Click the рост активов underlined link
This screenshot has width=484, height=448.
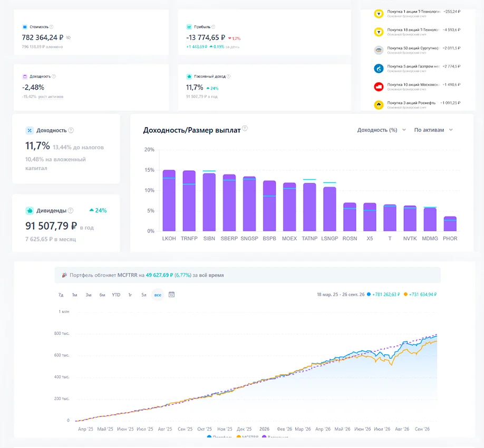pyautogui.click(x=51, y=96)
